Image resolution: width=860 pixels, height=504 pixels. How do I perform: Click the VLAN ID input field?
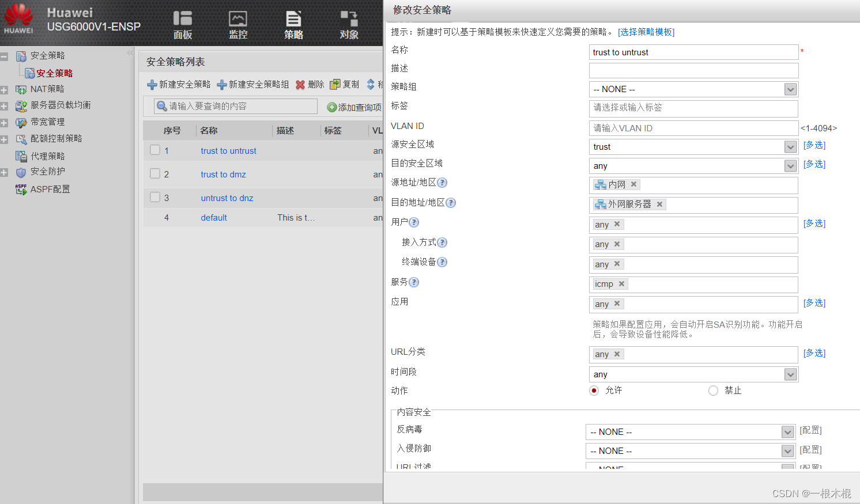pyautogui.click(x=693, y=128)
